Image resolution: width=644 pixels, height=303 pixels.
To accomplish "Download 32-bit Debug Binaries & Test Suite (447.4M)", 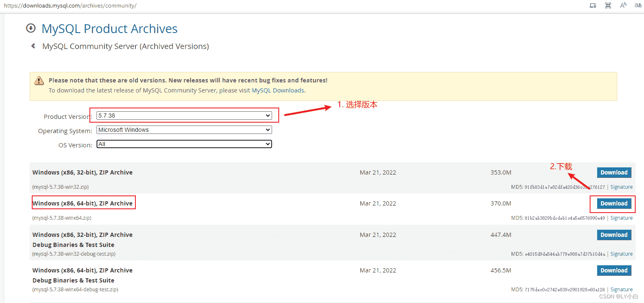I will click(614, 235).
